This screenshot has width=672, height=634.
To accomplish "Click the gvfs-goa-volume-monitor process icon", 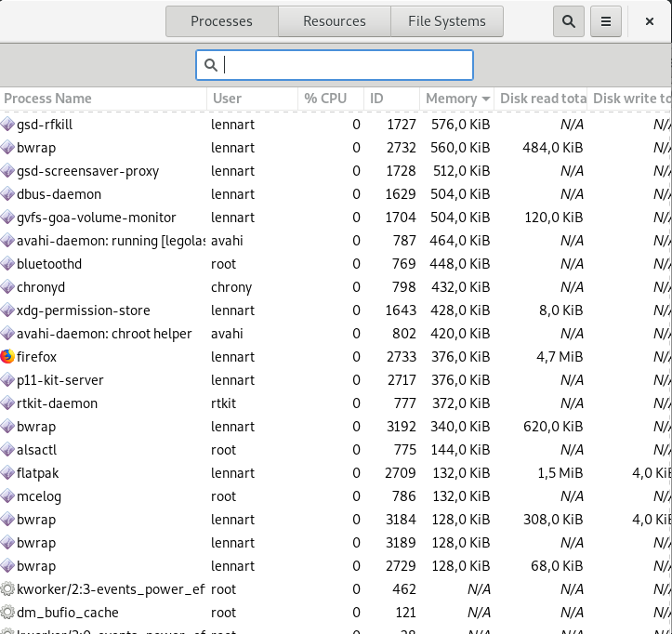I will [7, 218].
